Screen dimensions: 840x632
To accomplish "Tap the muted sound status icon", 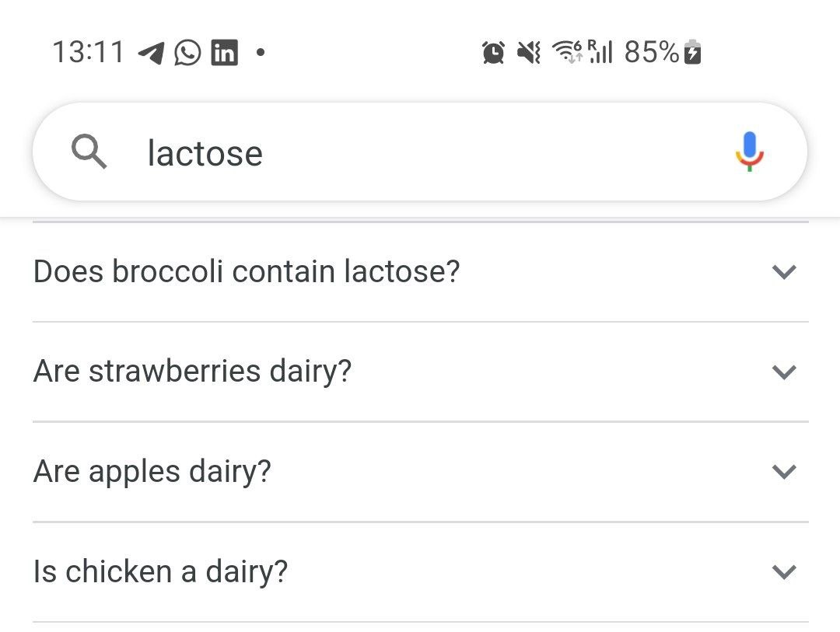I will coord(529,53).
